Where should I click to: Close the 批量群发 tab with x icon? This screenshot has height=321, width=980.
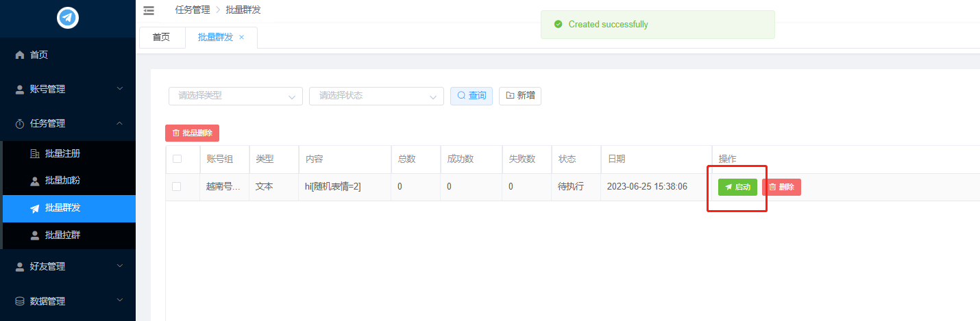coord(241,38)
